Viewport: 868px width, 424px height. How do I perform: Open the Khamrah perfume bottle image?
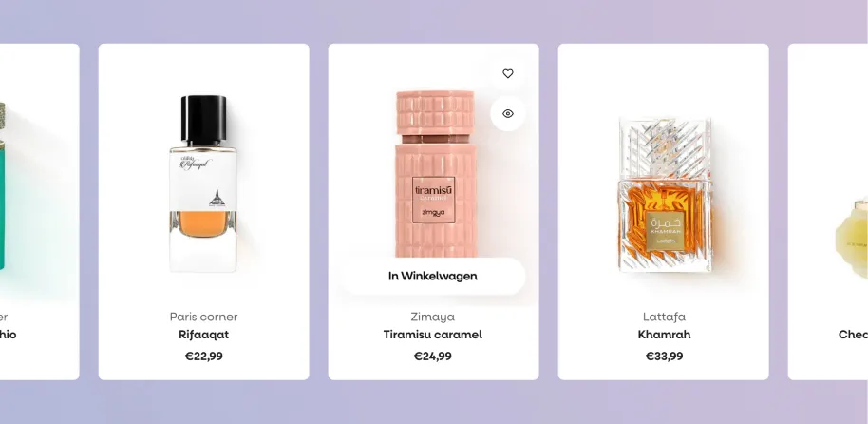point(666,195)
